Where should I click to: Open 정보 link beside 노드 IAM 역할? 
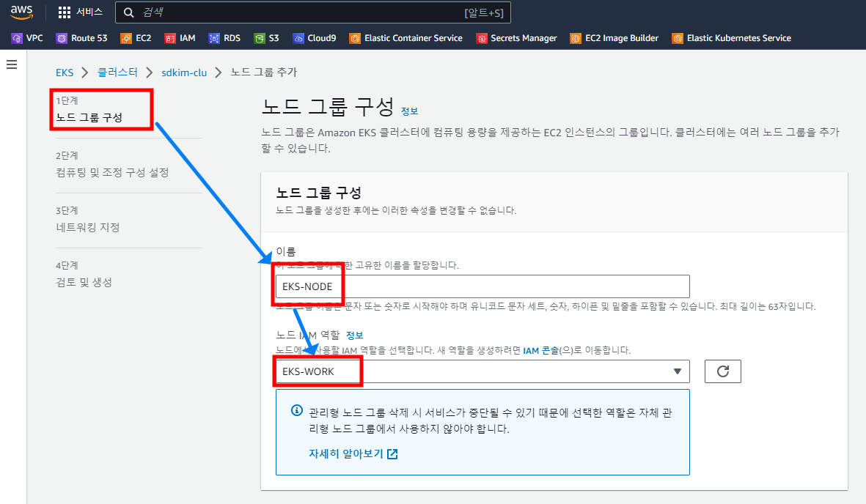click(x=355, y=335)
